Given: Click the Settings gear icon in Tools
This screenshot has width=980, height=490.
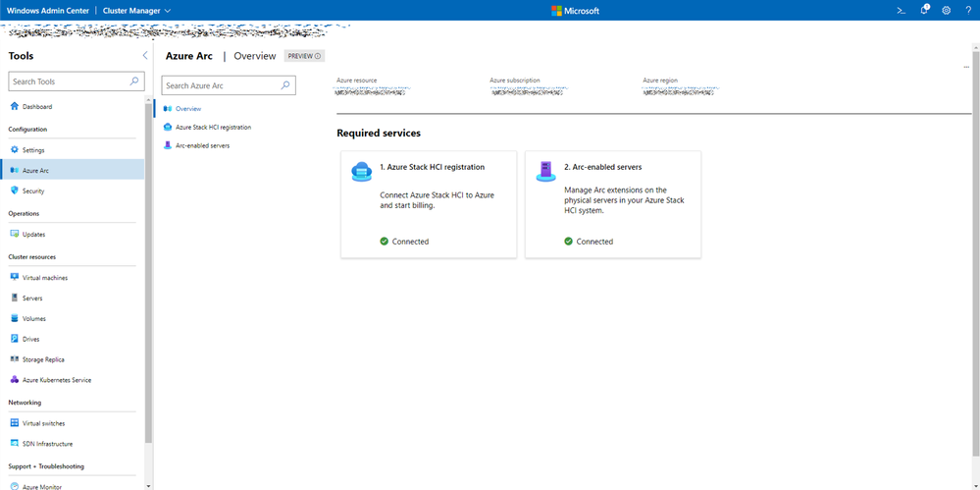Looking at the screenshot, I should point(15,150).
